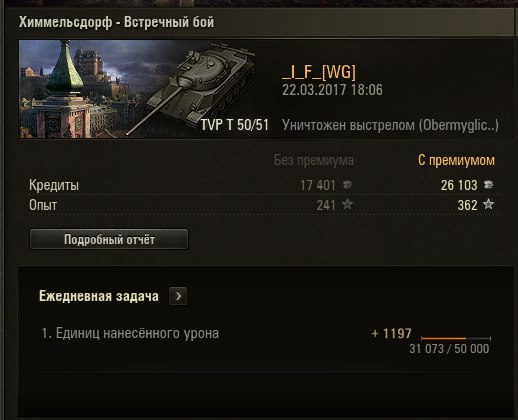Click the non-premium credits coin icon
The image size is (518, 420).
pyautogui.click(x=347, y=184)
